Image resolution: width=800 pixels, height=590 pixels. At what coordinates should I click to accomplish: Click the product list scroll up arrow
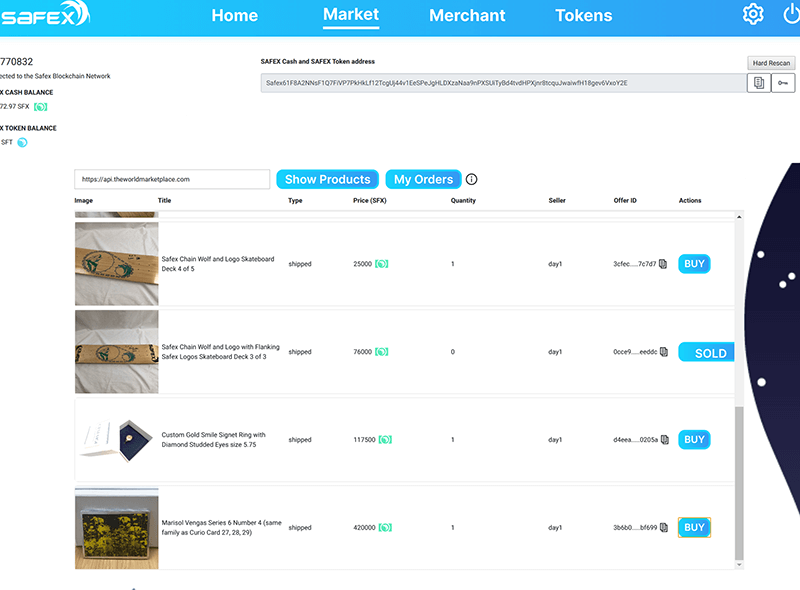coord(739,217)
